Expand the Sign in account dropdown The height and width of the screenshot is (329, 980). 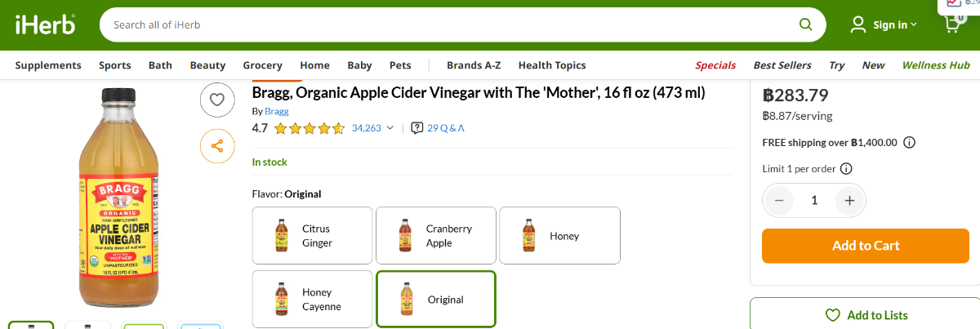(884, 24)
